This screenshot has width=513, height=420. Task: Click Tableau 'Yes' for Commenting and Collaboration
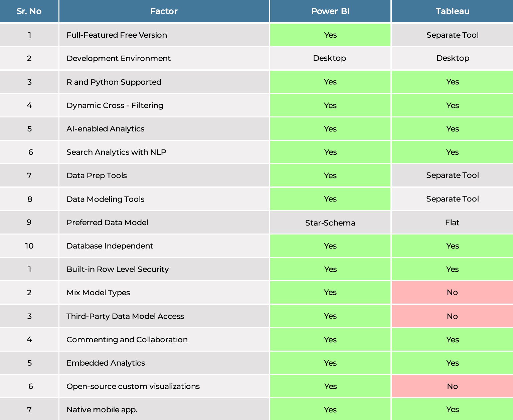click(453, 340)
